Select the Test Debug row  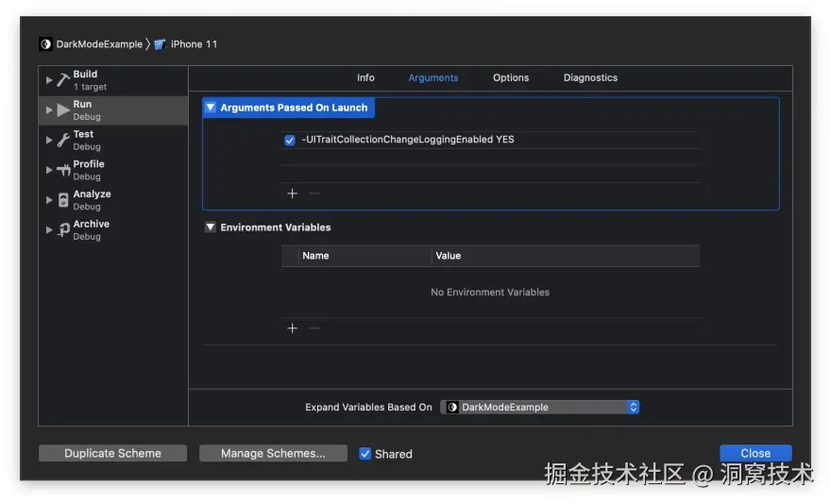point(113,140)
